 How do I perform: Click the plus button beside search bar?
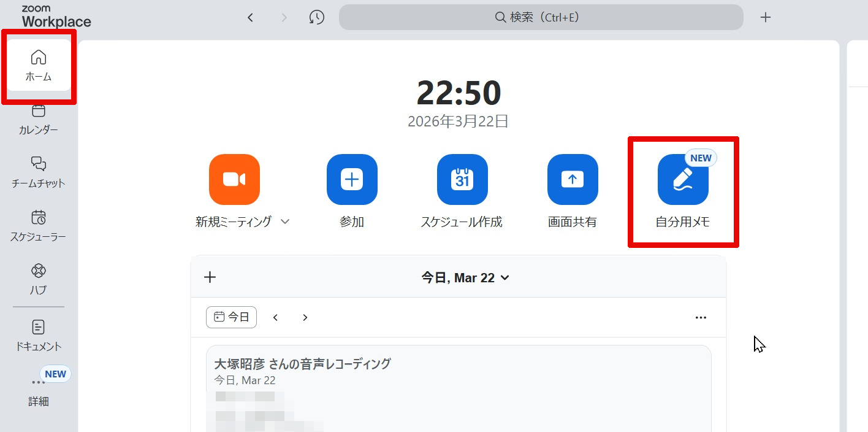(x=765, y=17)
